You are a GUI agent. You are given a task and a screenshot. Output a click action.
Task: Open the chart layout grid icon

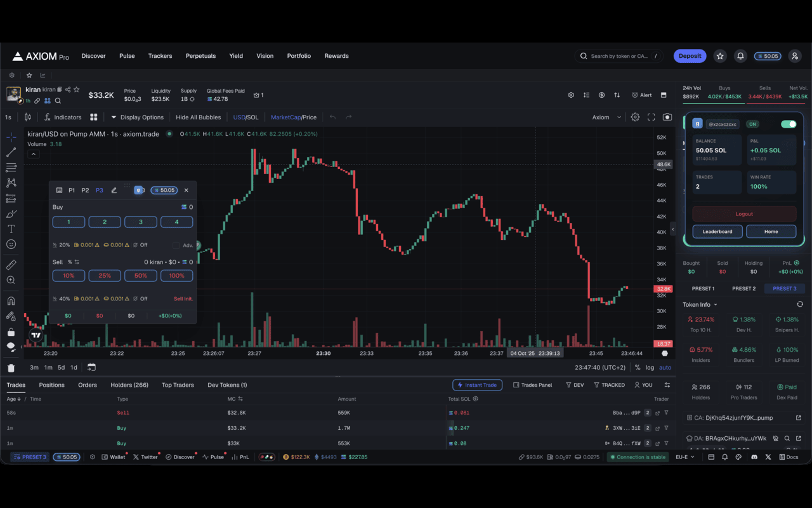[94, 117]
